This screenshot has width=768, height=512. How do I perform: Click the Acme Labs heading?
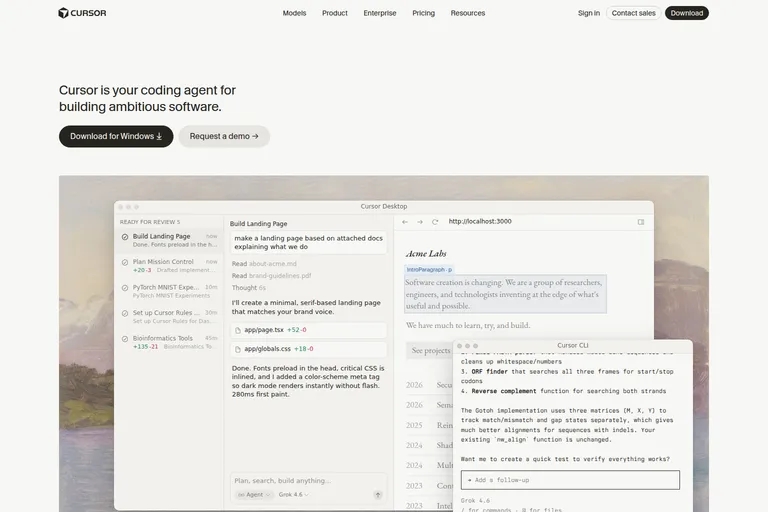(426, 254)
